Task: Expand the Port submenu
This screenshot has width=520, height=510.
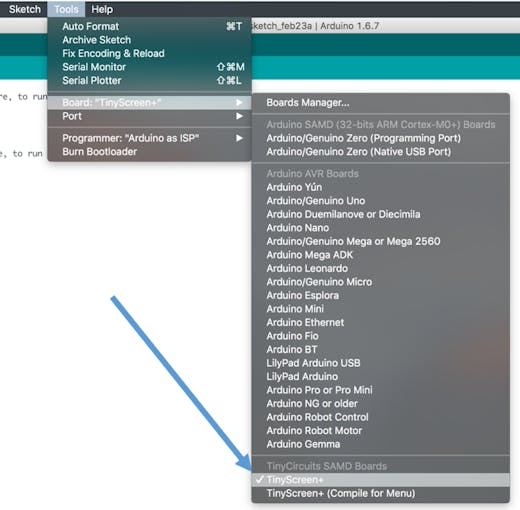Action: coord(150,116)
